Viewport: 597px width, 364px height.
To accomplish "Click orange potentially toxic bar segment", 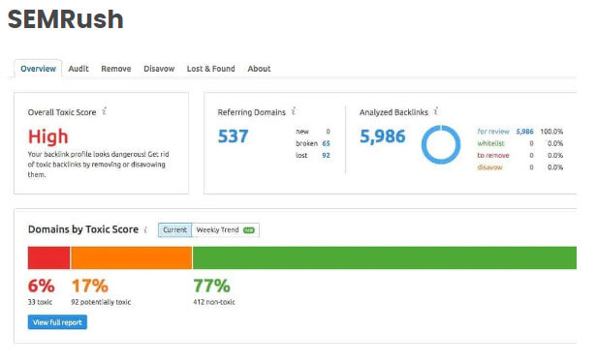I will (132, 258).
